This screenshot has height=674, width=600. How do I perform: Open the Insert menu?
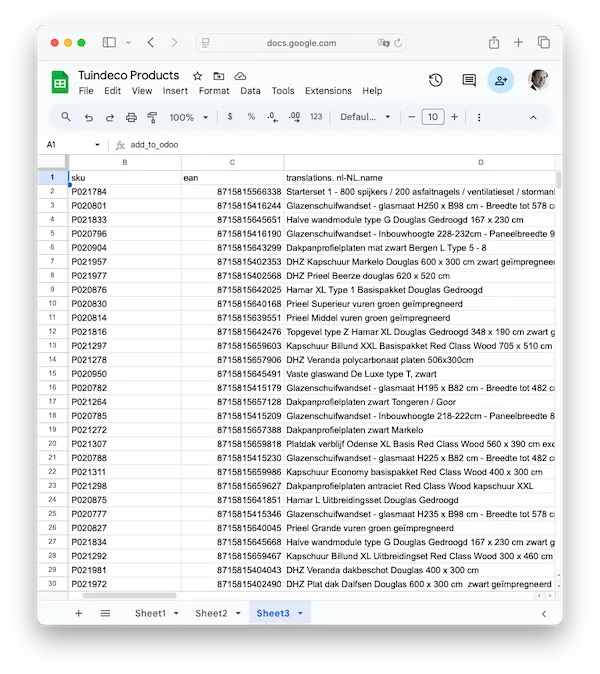[175, 91]
